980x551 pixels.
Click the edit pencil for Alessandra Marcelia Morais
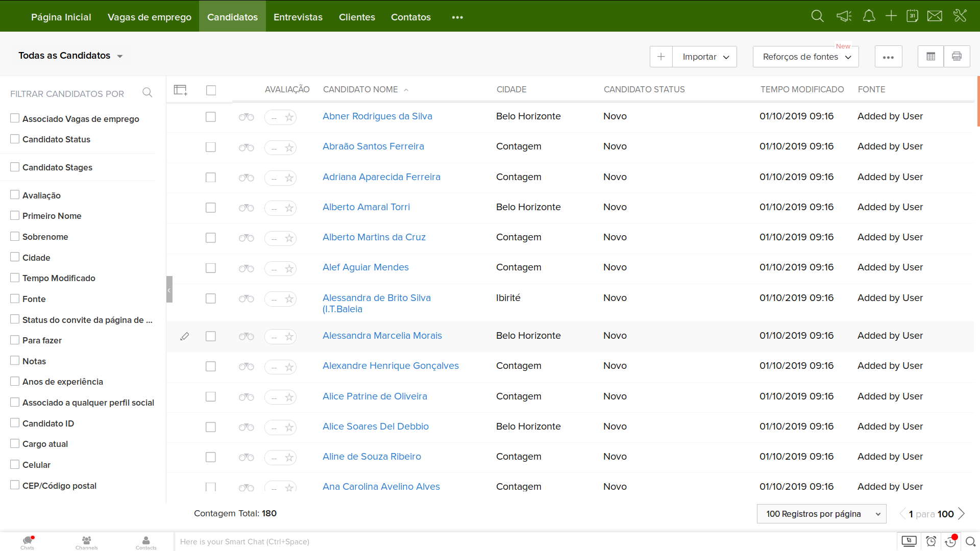point(185,336)
